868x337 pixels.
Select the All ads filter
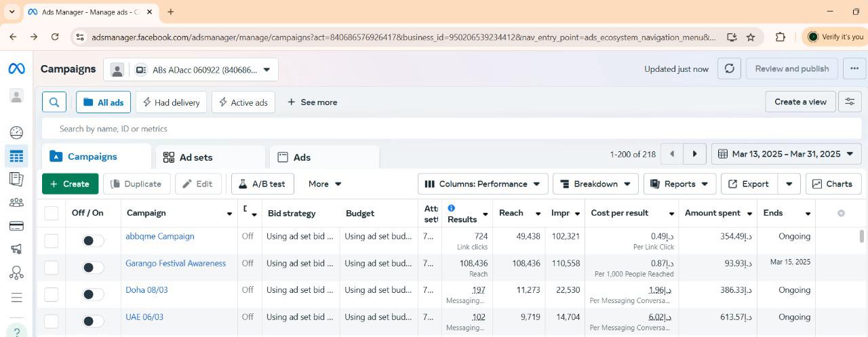point(103,102)
